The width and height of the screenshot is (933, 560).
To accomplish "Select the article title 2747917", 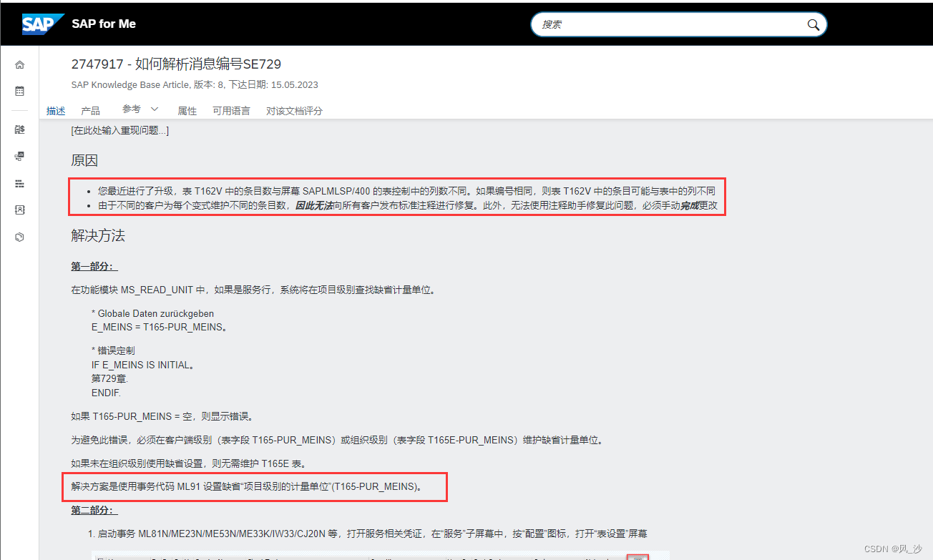I will tap(176, 64).
